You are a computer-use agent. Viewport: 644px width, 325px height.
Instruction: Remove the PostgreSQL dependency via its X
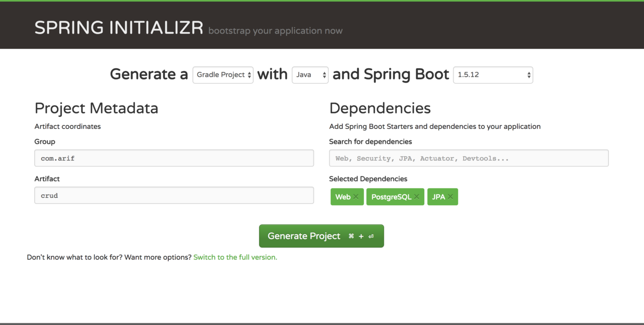click(417, 197)
